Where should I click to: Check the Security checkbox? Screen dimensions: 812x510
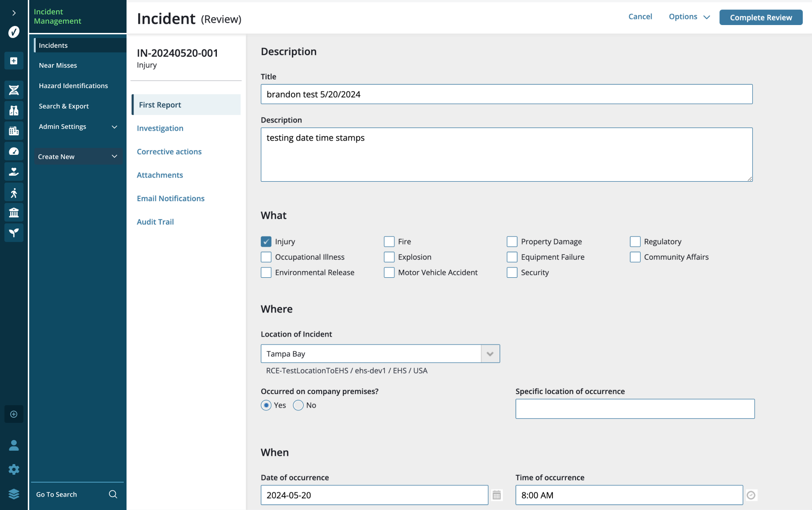click(512, 273)
